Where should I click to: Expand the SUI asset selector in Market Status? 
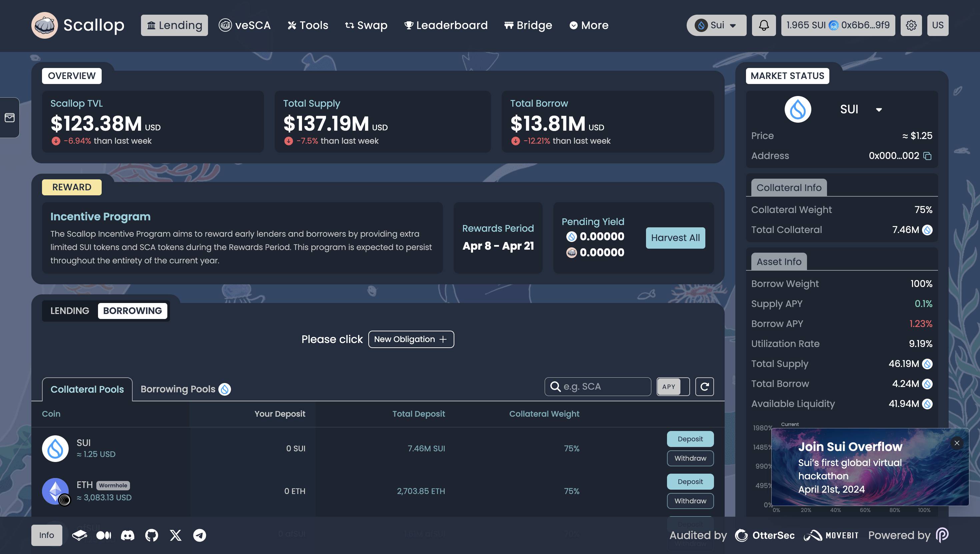coord(861,110)
